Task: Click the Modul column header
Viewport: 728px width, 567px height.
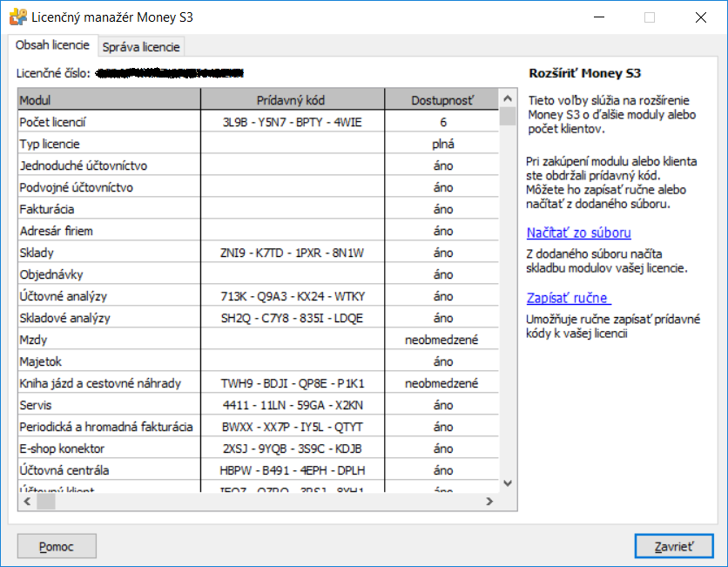Action: (x=109, y=100)
